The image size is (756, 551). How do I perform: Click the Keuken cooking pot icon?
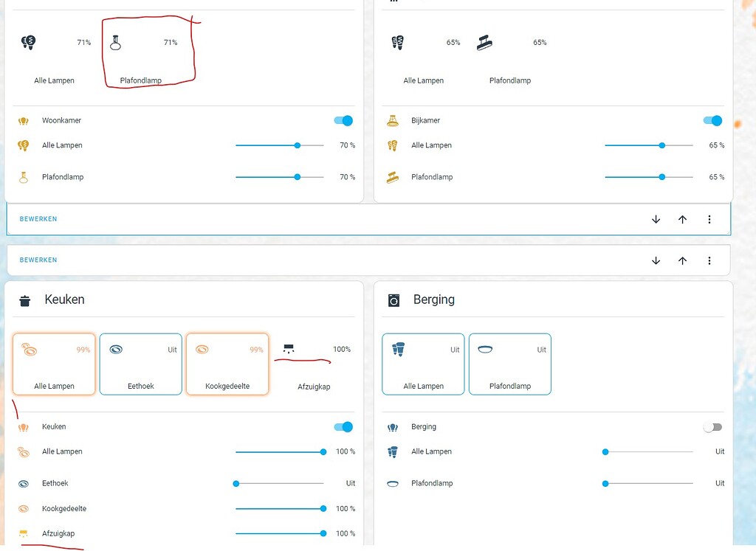24,301
